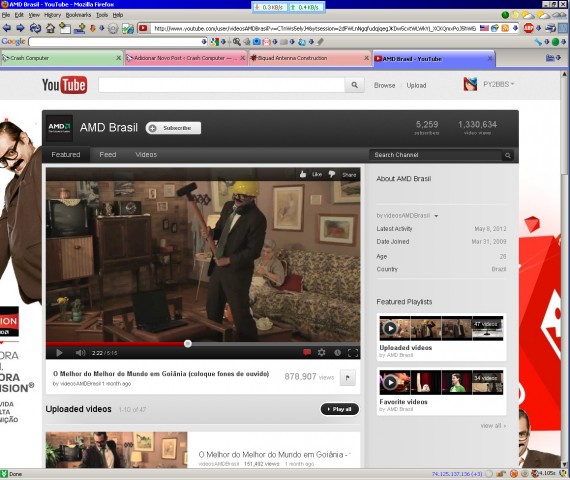
Task: Switch the video to fullscreen
Action: click(353, 353)
